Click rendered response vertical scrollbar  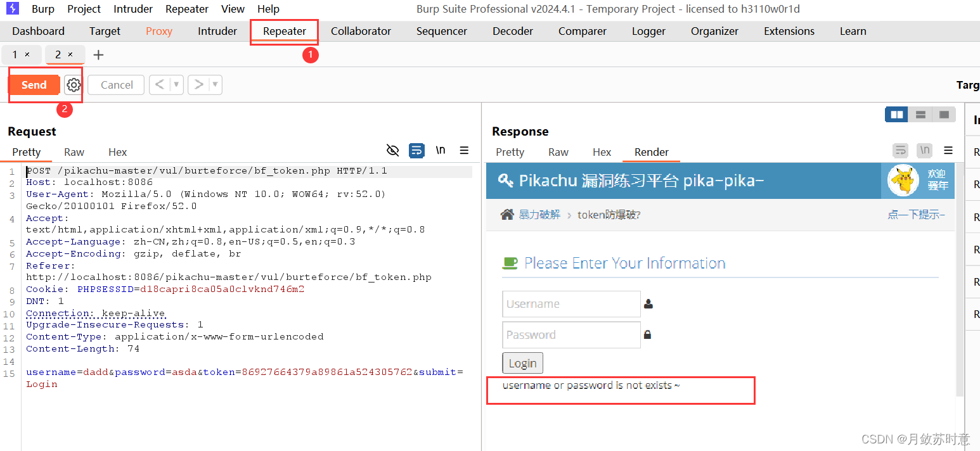point(959,280)
